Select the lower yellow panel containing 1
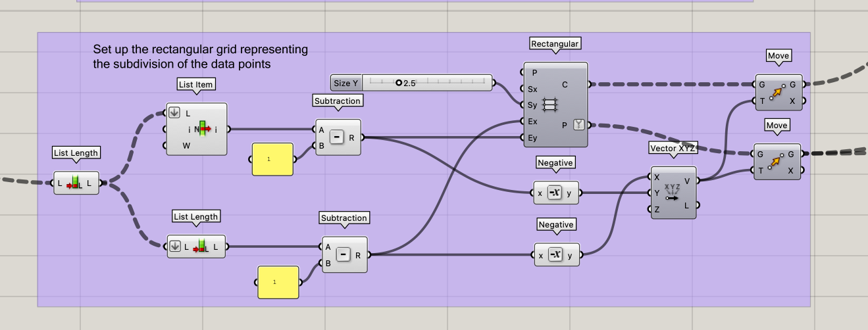 pyautogui.click(x=278, y=282)
